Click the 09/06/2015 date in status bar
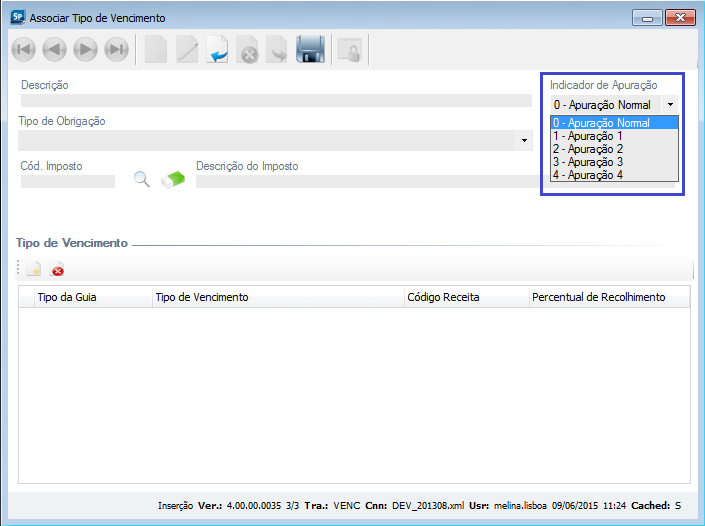 coord(575,506)
